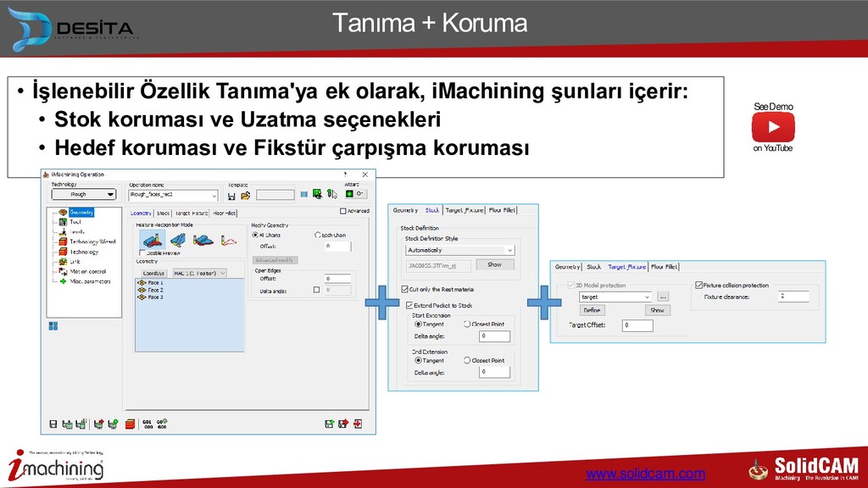Click the red stacked layers icon at bottom
This screenshot has width=868, height=488.
(x=130, y=424)
